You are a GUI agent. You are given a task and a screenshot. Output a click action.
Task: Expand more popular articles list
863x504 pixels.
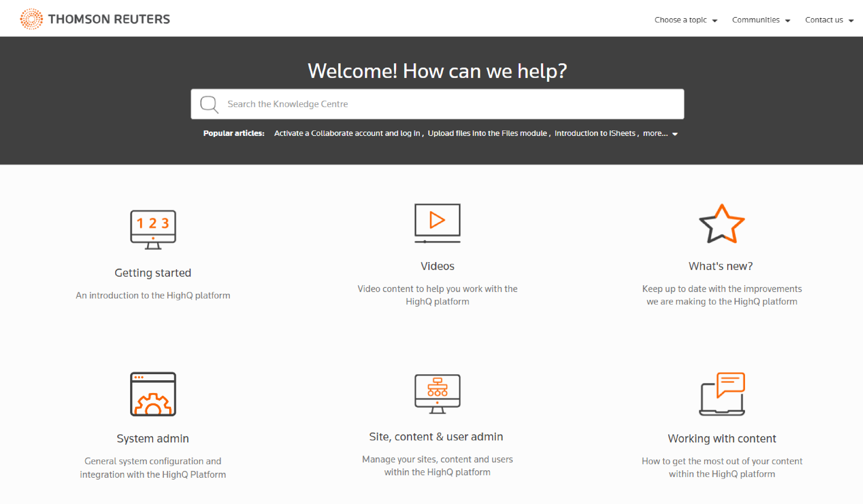[x=660, y=133]
